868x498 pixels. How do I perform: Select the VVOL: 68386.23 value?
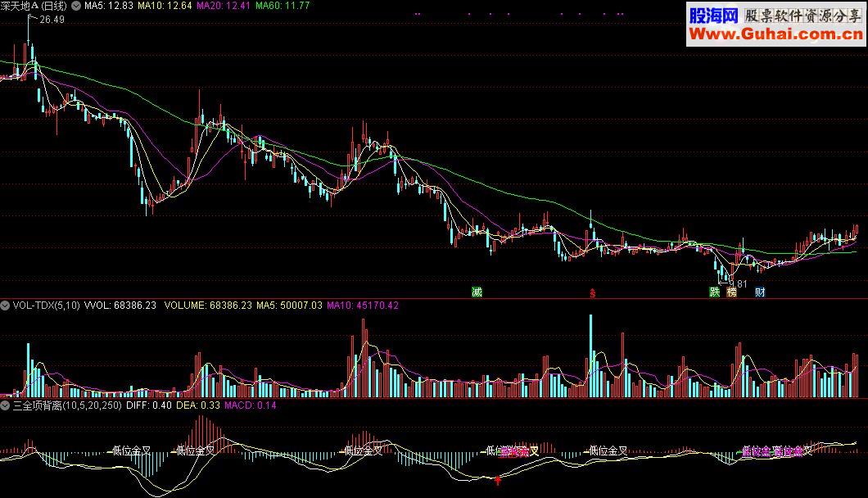120,306
